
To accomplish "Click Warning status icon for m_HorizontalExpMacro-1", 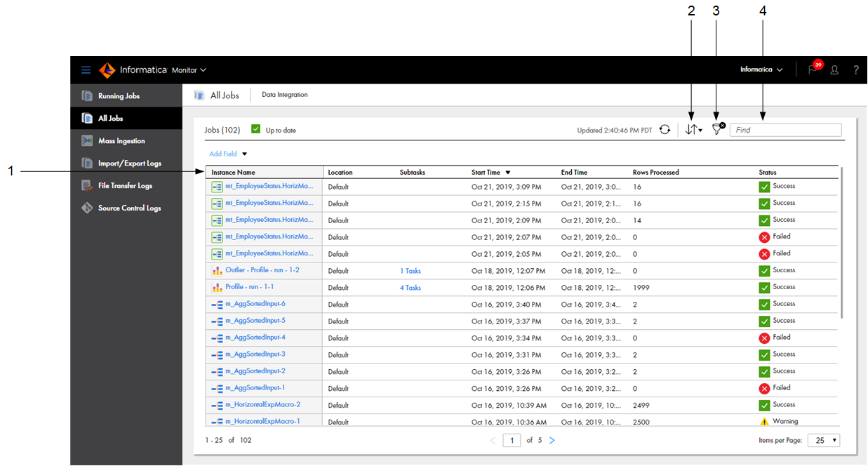I will (x=764, y=422).
